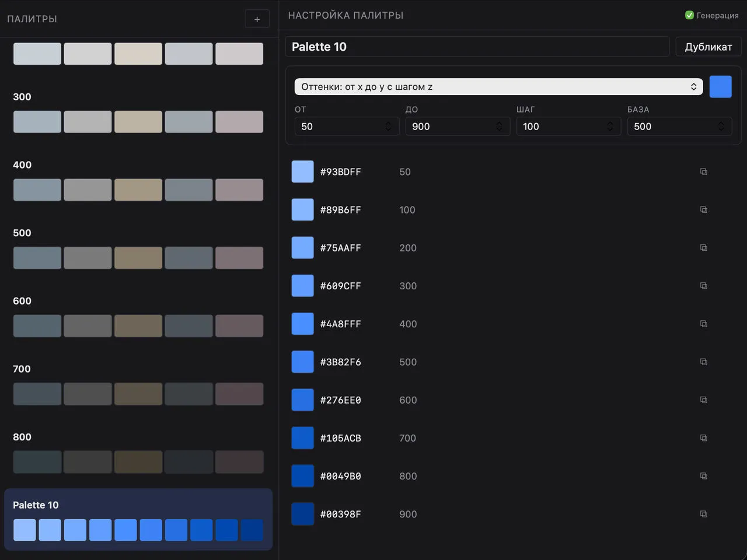Click the 600 group label in palettes
Viewport: 747px width, 560px height.
pos(22,301)
